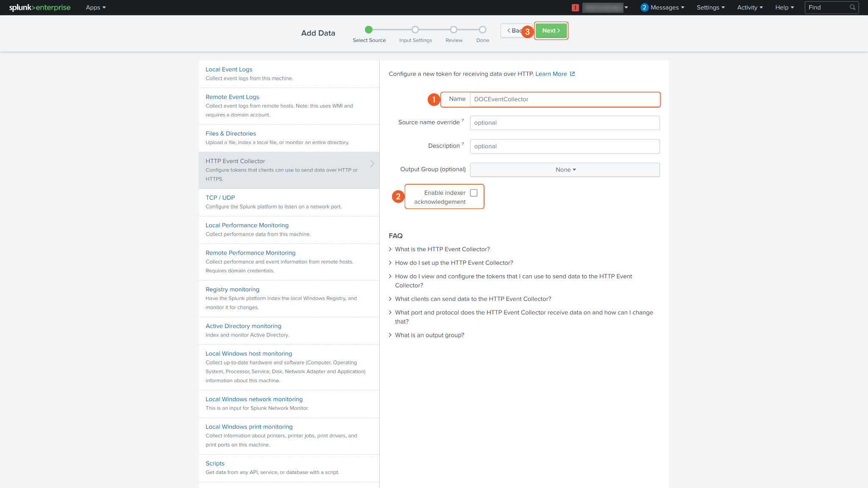Viewport: 868px width, 488px height.
Task: Click the blue Messages count badge
Action: click(644, 8)
